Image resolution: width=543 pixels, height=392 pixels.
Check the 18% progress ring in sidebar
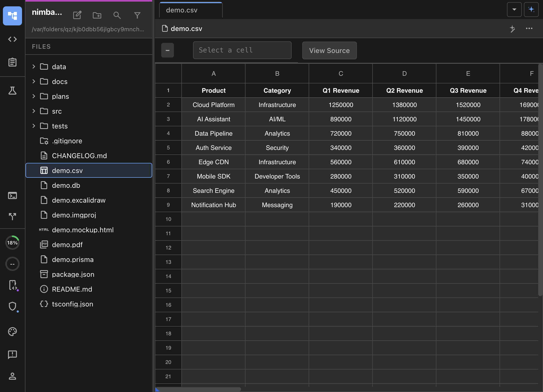[12, 242]
